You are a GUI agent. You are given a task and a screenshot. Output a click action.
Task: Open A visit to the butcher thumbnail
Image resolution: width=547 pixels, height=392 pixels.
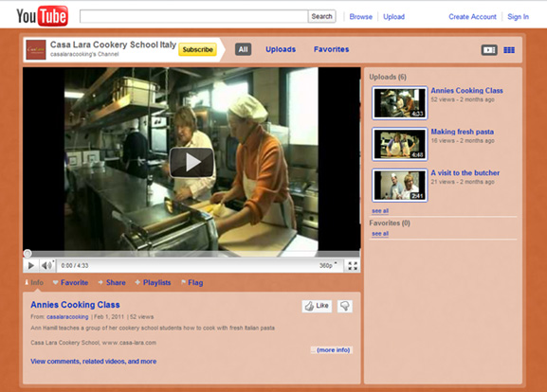pyautogui.click(x=400, y=186)
